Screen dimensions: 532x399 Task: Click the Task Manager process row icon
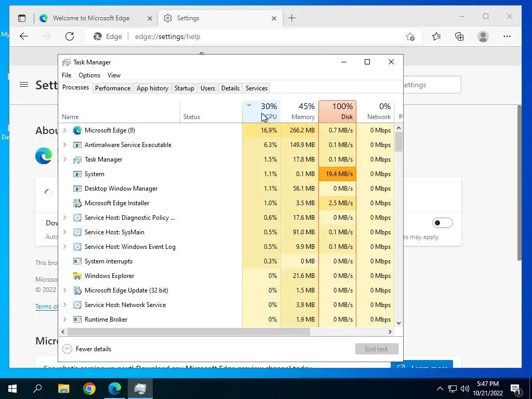point(77,159)
